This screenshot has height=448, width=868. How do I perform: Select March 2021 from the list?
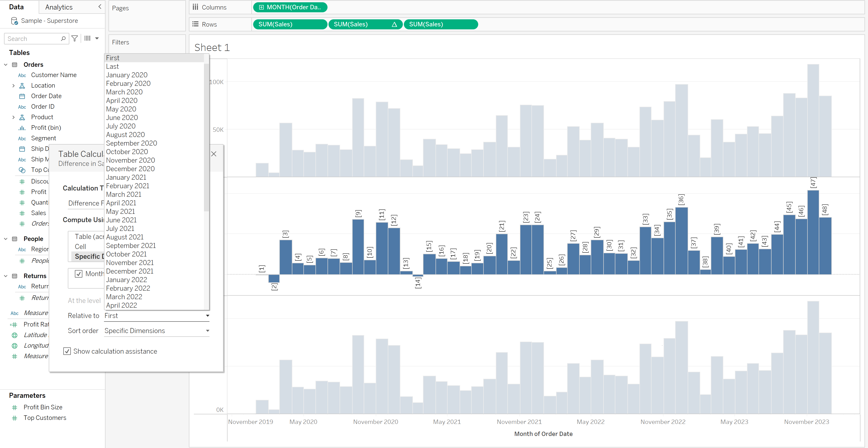(124, 194)
